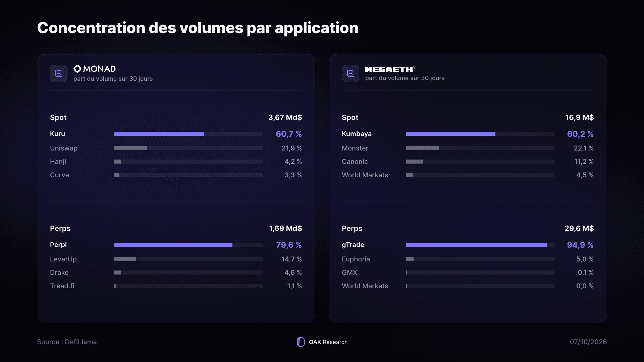Click the title "Concentration des volumes par application"
The image size is (644, 362).
(x=198, y=28)
